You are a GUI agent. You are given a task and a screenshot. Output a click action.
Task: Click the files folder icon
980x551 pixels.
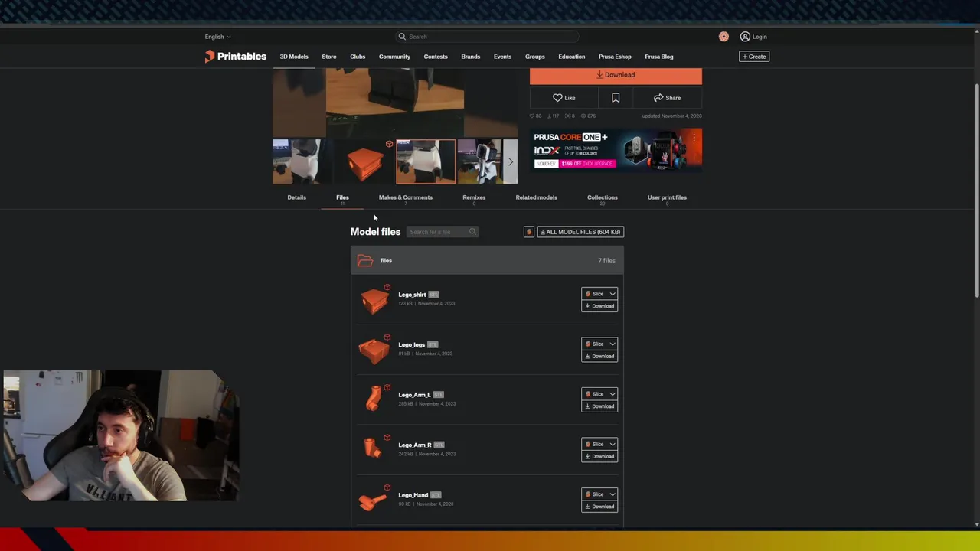coord(365,261)
